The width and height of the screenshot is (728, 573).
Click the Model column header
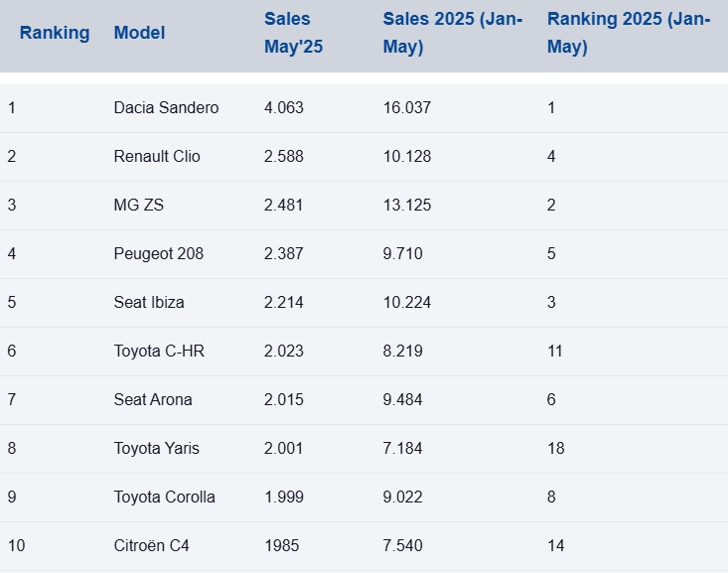coord(139,33)
